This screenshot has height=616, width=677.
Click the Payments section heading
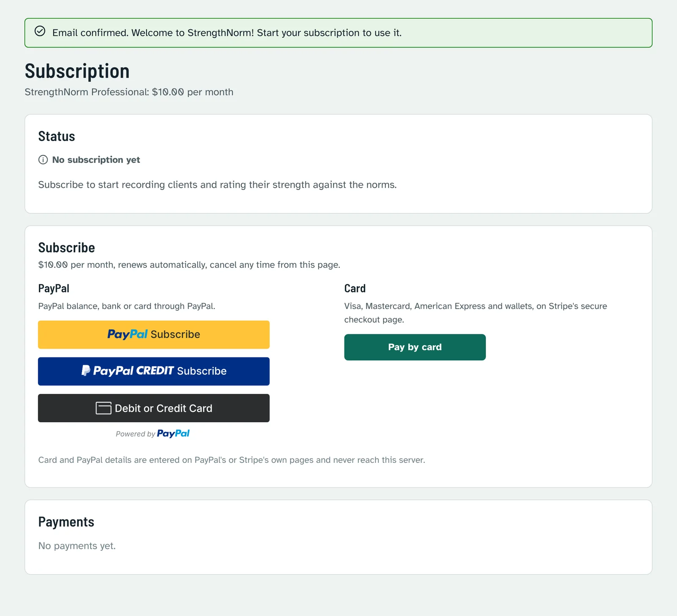pos(66,522)
